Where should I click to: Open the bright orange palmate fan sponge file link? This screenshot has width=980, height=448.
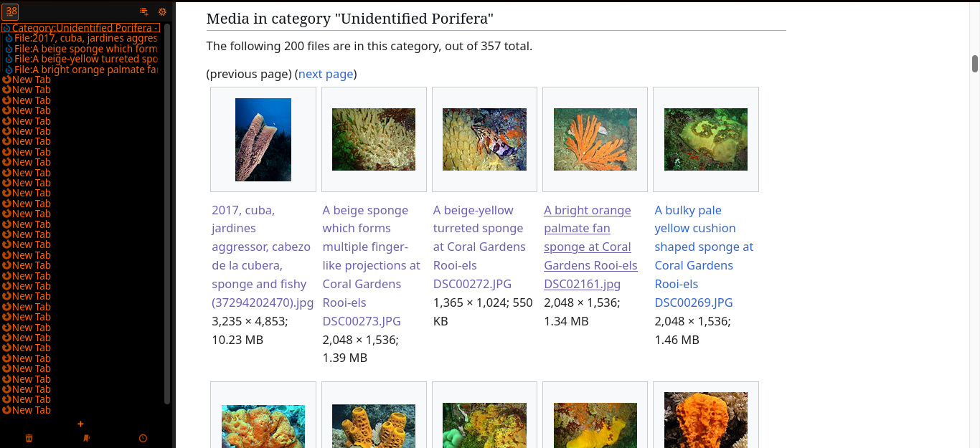click(590, 247)
